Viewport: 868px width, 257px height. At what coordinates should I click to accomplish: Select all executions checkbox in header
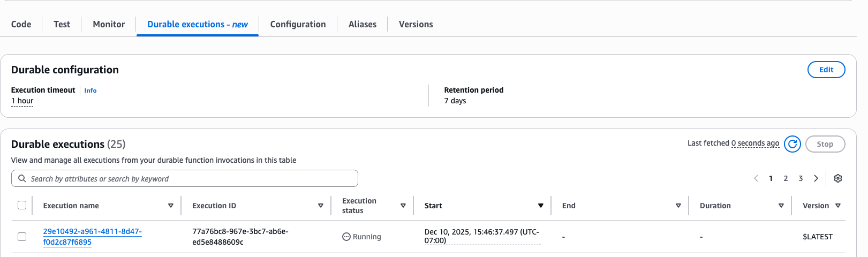[x=22, y=205]
